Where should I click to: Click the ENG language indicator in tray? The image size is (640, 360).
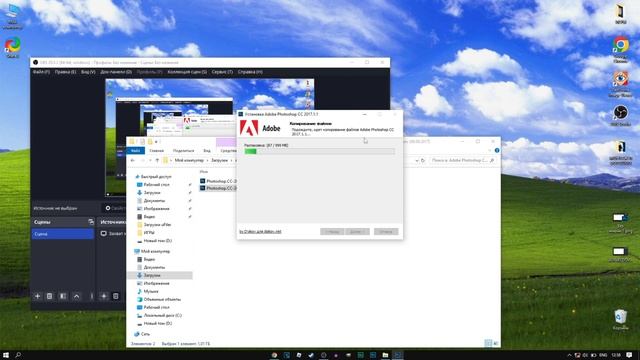(x=602, y=355)
